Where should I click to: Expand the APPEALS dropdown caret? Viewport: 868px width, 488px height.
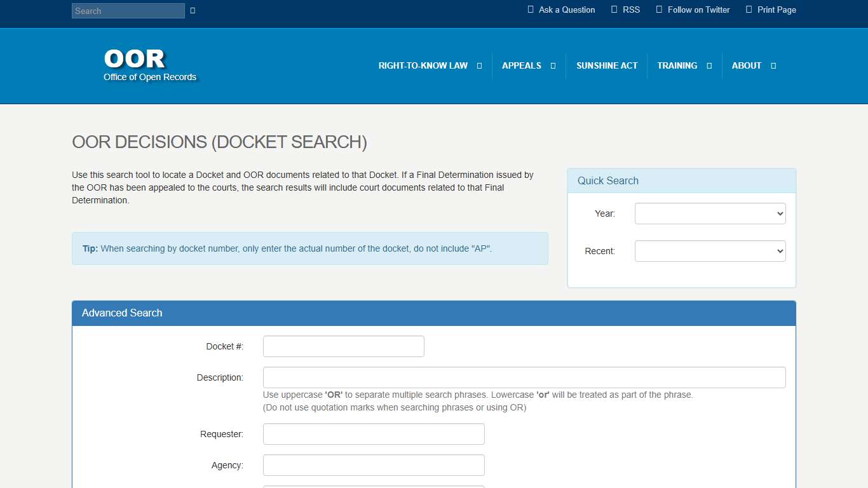pyautogui.click(x=552, y=65)
